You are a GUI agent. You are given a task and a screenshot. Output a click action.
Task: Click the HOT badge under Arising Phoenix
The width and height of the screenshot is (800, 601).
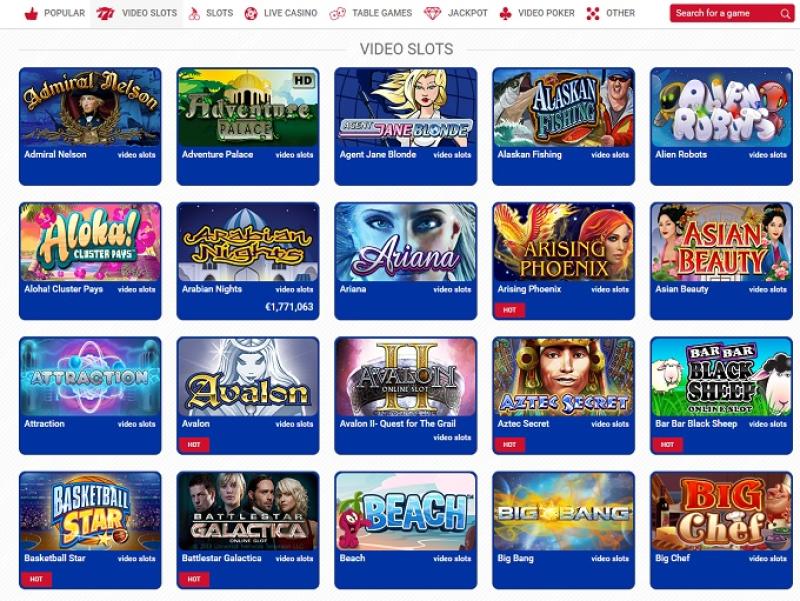509,310
